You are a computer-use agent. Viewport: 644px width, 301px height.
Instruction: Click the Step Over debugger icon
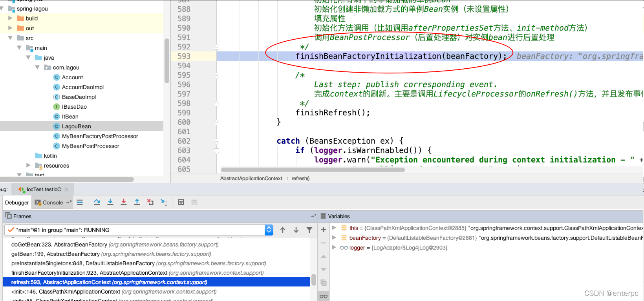pos(97,202)
